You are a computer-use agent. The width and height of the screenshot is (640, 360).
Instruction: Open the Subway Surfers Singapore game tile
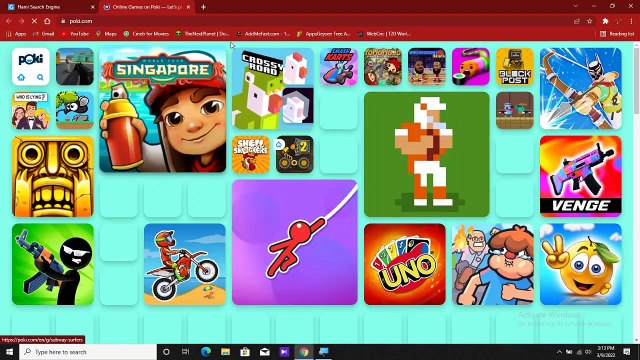click(x=162, y=110)
